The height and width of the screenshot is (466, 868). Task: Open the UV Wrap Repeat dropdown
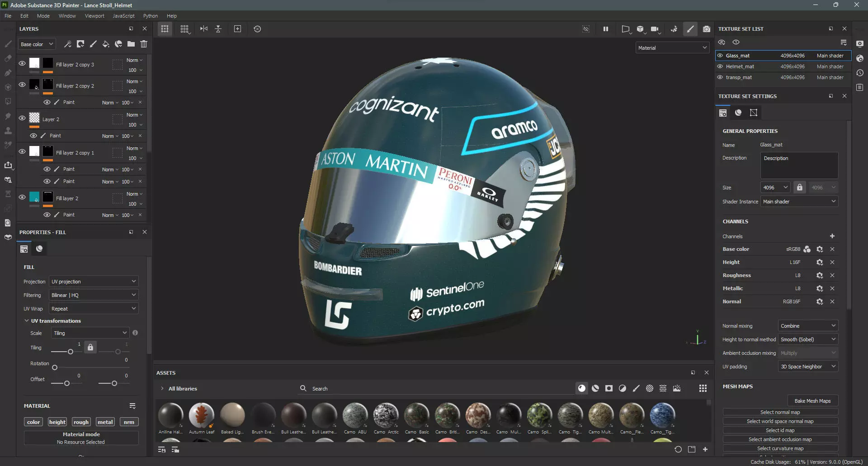click(94, 308)
